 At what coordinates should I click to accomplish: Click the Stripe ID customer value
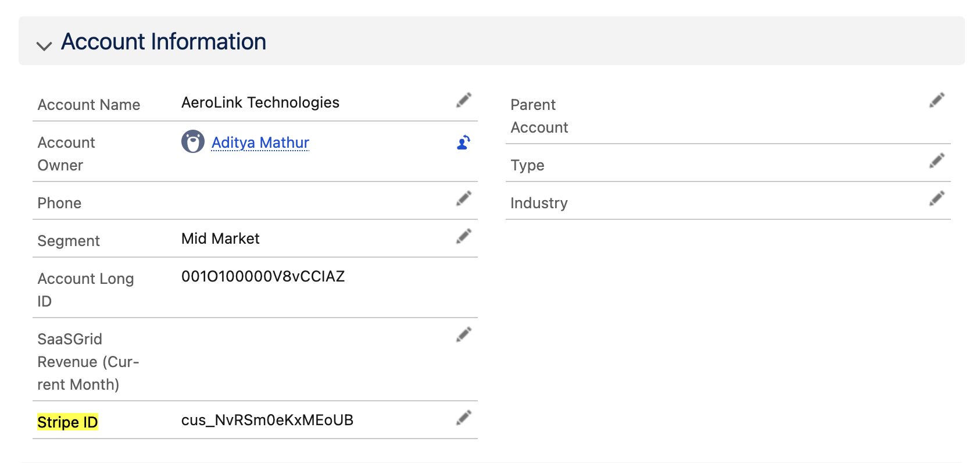coord(267,420)
